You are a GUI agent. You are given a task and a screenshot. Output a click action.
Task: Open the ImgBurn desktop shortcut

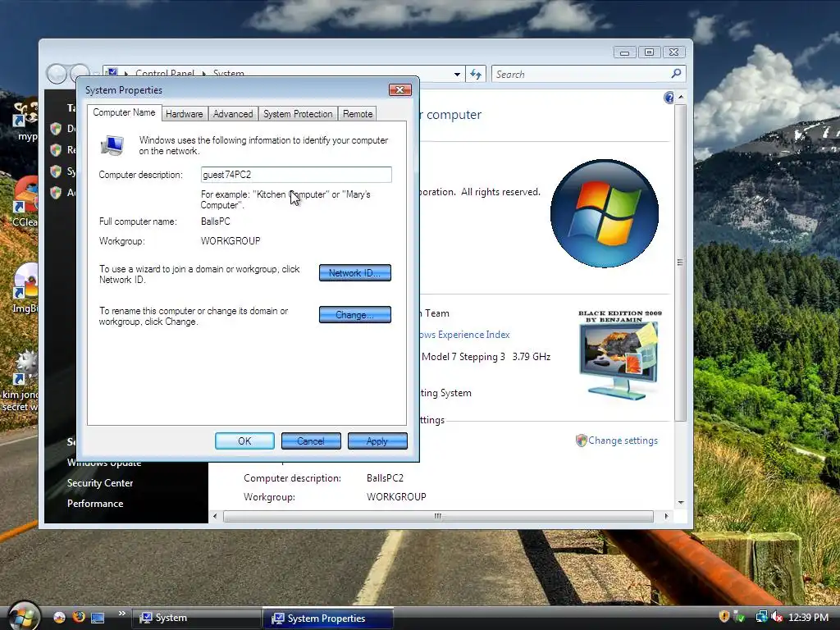pyautogui.click(x=25, y=288)
